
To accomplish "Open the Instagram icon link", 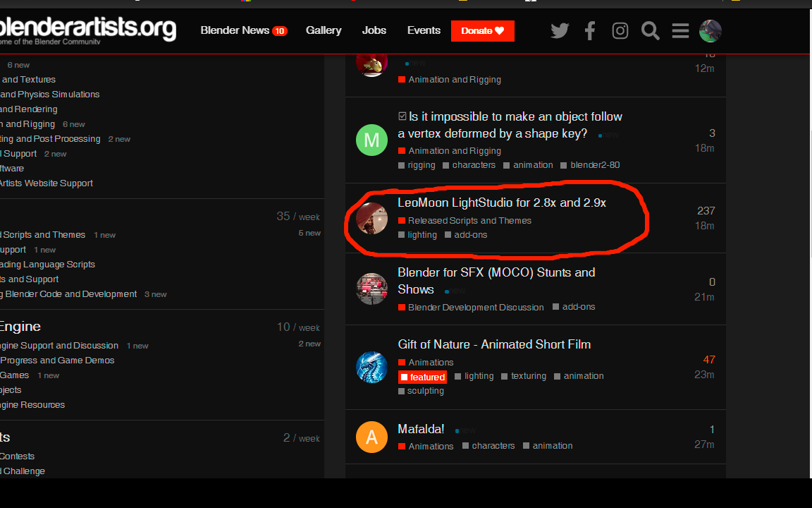I will point(620,30).
